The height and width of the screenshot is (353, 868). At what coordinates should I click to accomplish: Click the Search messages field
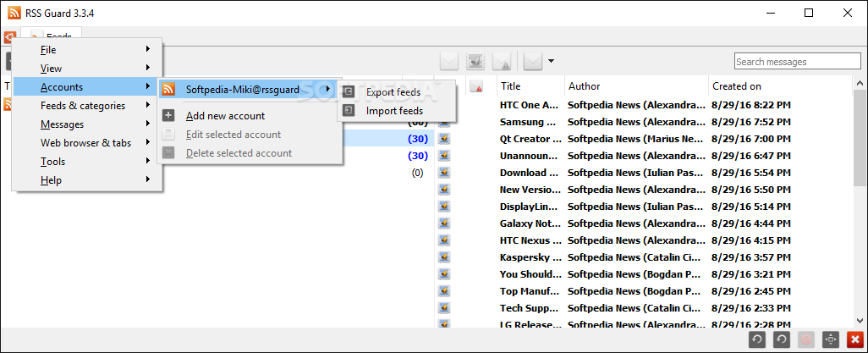799,62
